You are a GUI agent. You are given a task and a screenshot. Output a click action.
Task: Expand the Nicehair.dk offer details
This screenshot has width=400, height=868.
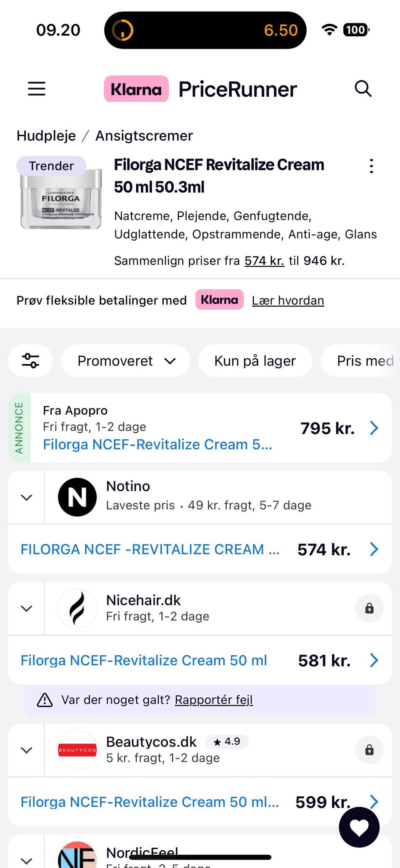click(x=27, y=609)
